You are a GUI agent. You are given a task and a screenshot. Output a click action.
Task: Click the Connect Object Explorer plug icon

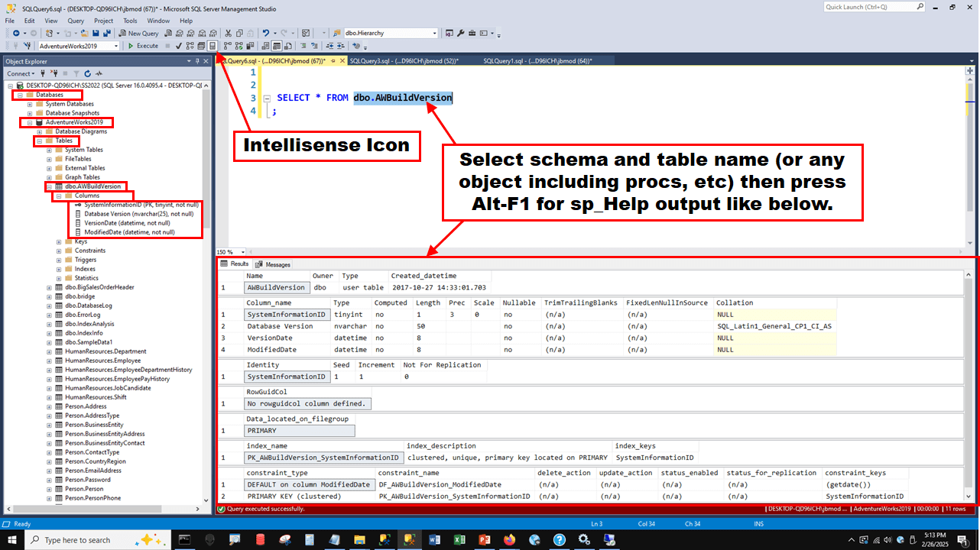tap(43, 73)
